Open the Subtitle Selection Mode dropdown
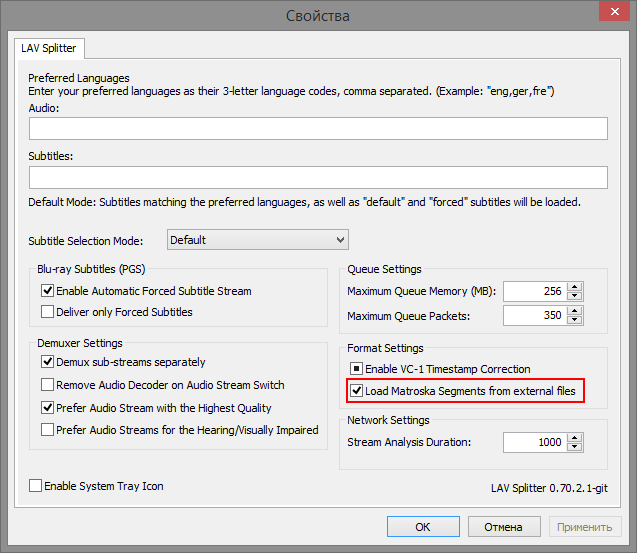This screenshot has height=553, width=637. pos(256,240)
